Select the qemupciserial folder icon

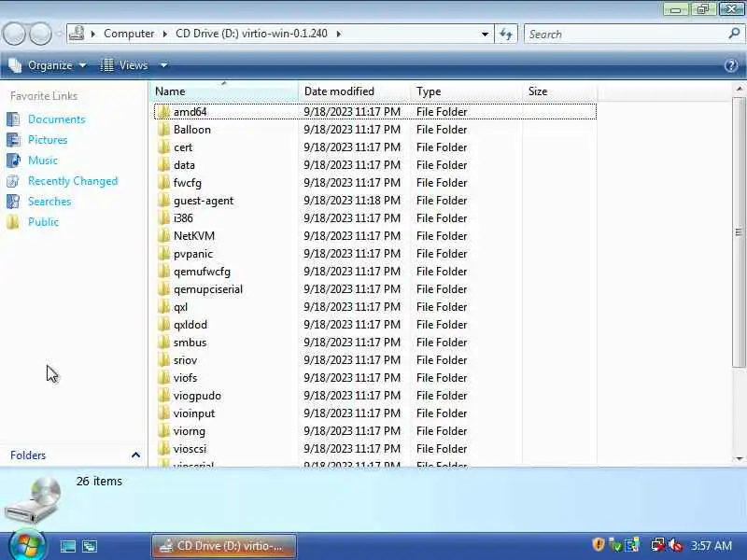163,289
